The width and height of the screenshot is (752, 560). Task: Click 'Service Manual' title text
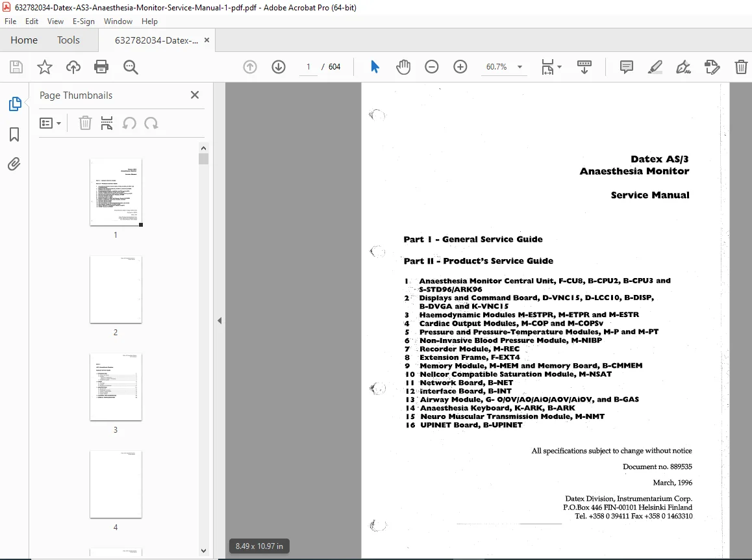650,195
